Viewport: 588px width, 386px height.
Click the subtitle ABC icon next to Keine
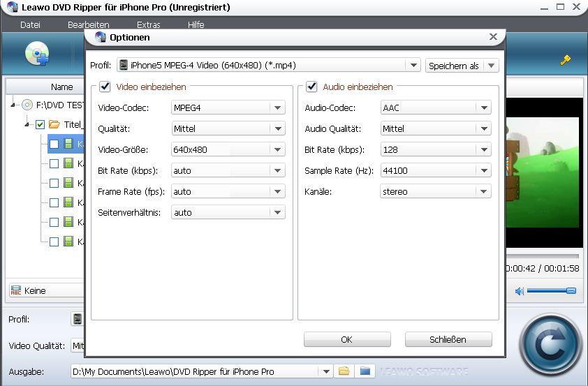pyautogui.click(x=16, y=290)
